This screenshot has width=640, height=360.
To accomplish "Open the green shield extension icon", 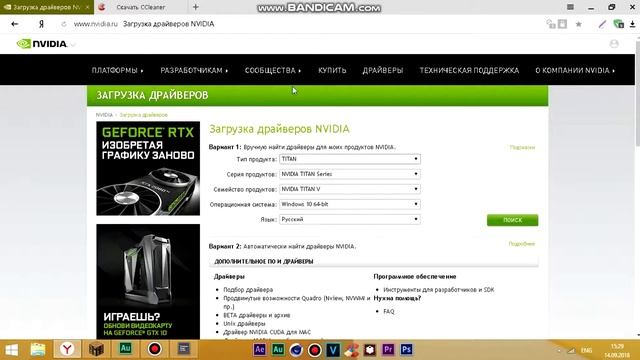I will 618,24.
